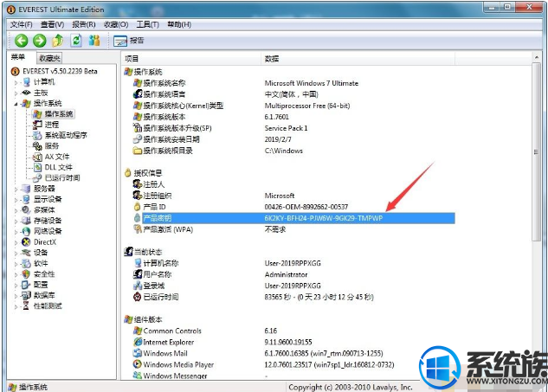Click the 数据 column header
The height and width of the screenshot is (392, 548).
pyautogui.click(x=358, y=59)
